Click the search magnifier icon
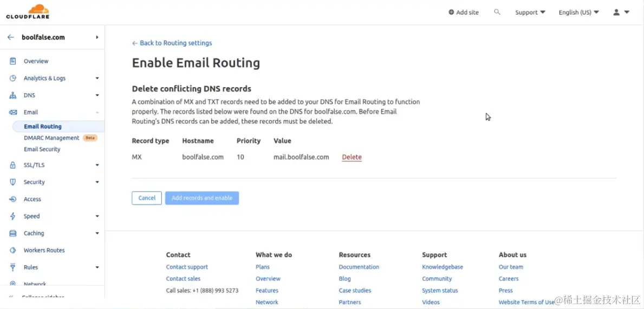Image resolution: width=644 pixels, height=309 pixels. (497, 12)
